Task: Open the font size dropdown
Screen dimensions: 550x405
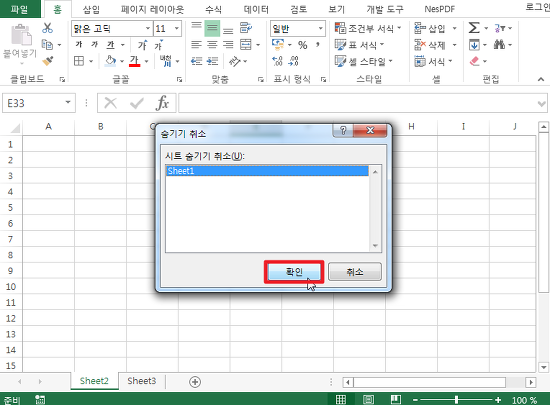Action: [176, 28]
